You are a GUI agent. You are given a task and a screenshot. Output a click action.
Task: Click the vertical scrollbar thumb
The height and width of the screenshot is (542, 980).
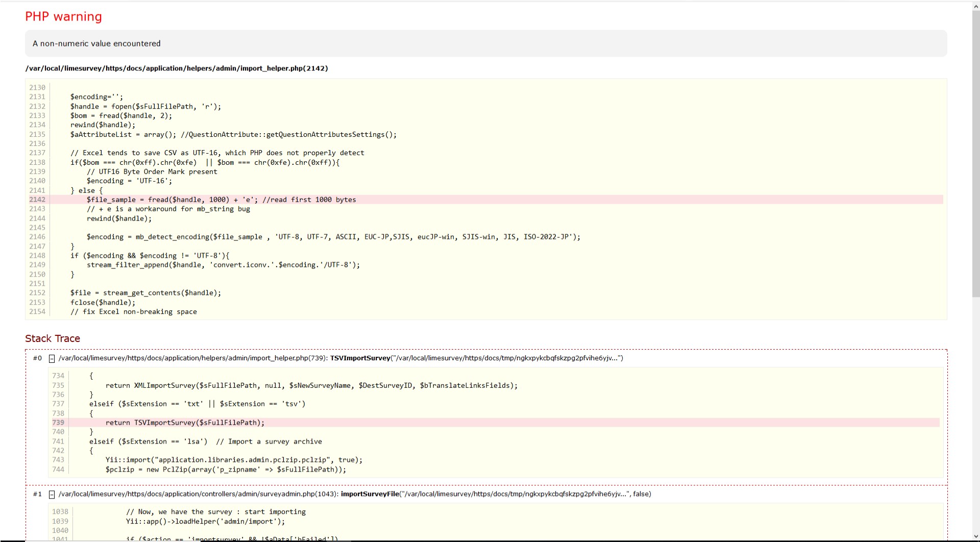click(x=975, y=153)
